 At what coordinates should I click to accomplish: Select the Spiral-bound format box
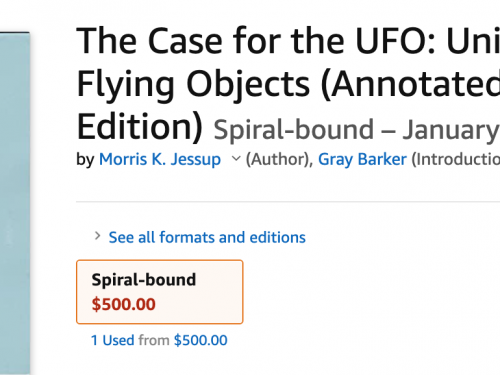click(x=160, y=292)
